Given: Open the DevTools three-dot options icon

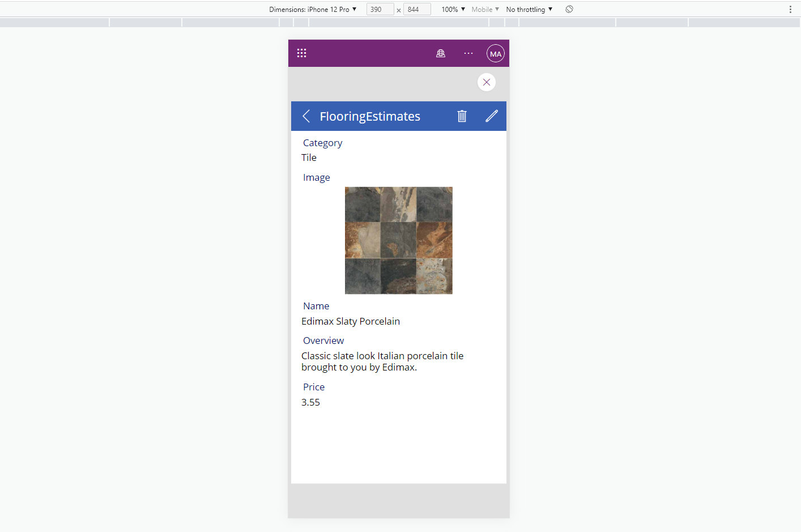Looking at the screenshot, I should pos(791,9).
